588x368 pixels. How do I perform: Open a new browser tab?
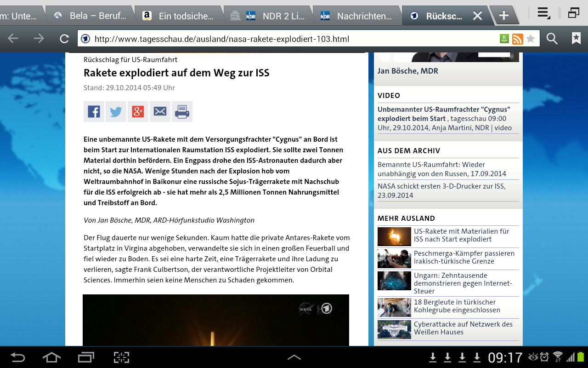pyautogui.click(x=504, y=16)
